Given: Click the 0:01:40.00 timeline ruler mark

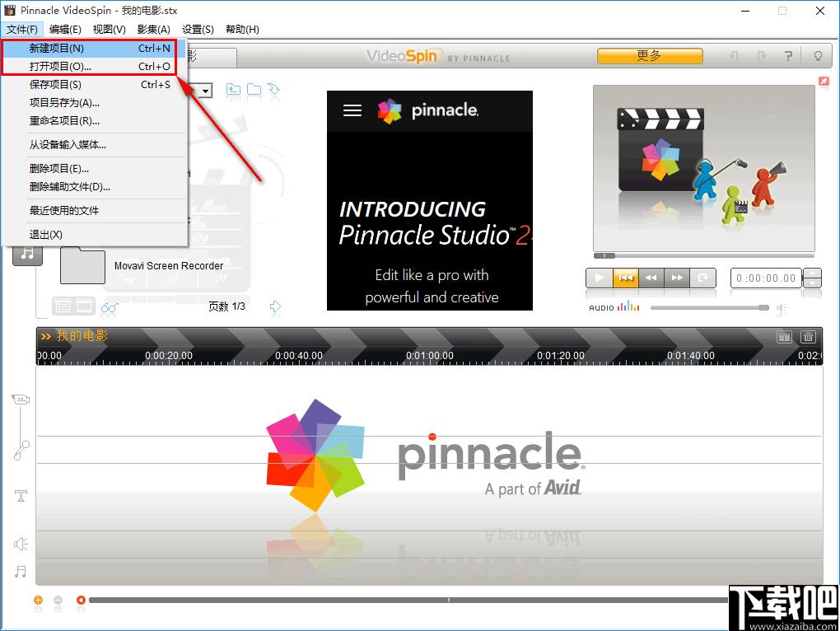Looking at the screenshot, I should coord(691,356).
